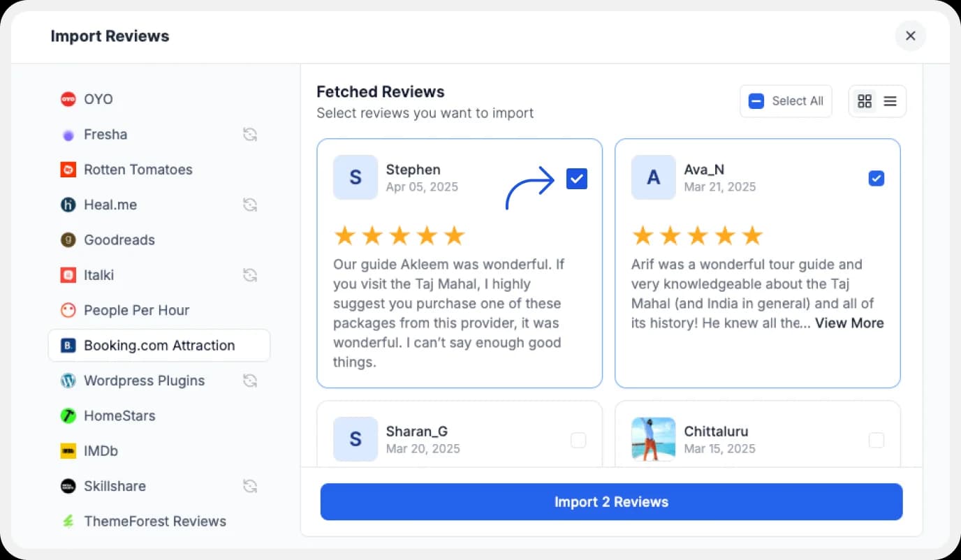Check the Sharan_G review checkbox
This screenshot has height=560, width=961.
(x=578, y=440)
